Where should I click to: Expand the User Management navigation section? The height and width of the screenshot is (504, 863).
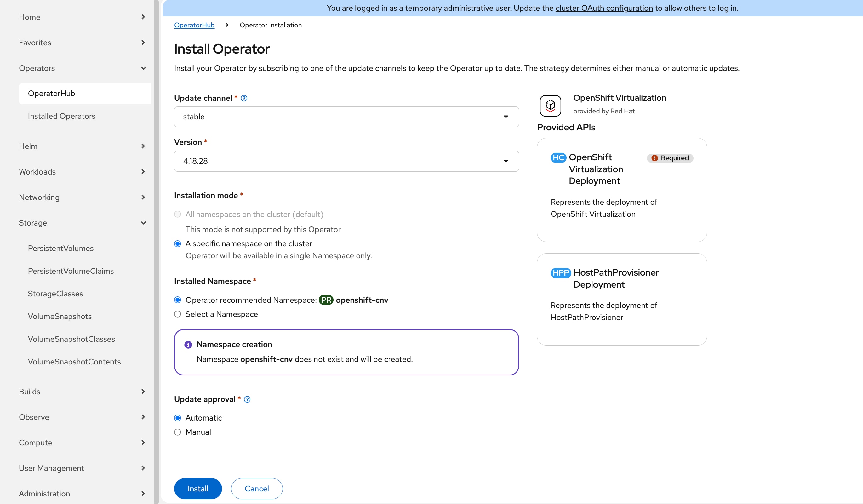point(82,468)
